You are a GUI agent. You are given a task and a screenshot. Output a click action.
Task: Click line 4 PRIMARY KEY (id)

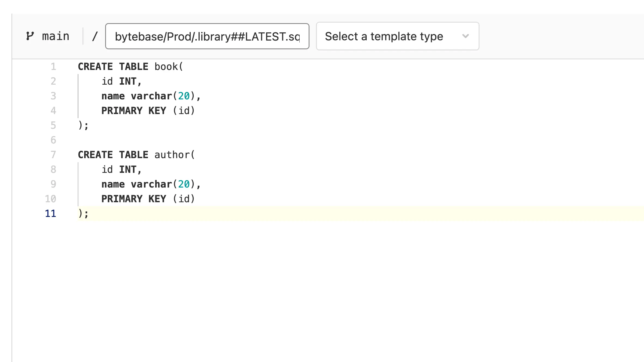pyautogui.click(x=148, y=111)
